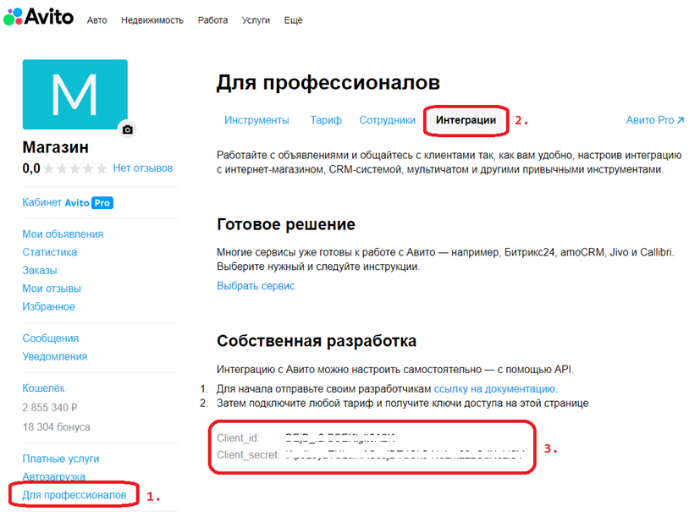Open the Работа section in top navigation
Viewport: 700px width, 519px height.
tap(212, 20)
